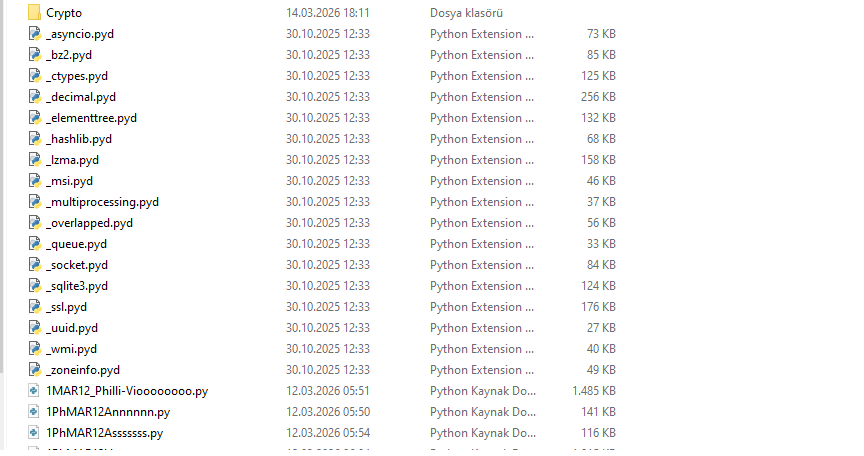Screen dimensions: 864x456
Task: Select the _overlapped.pyd file name
Action: [x=89, y=223]
